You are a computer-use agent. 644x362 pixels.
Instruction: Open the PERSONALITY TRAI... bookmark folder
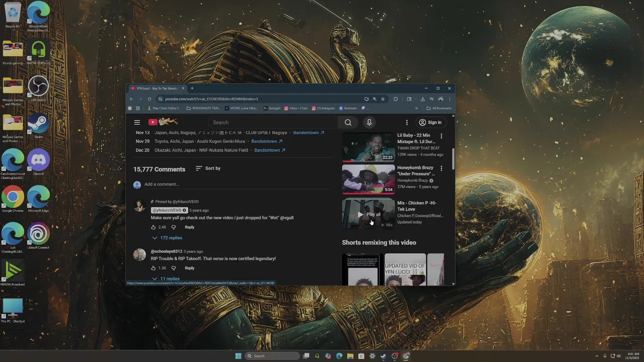tap(203, 108)
